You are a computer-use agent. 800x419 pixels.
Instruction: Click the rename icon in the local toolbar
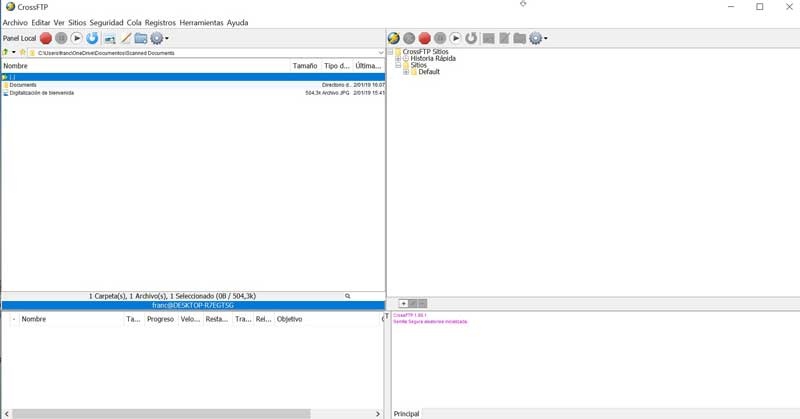110,39
